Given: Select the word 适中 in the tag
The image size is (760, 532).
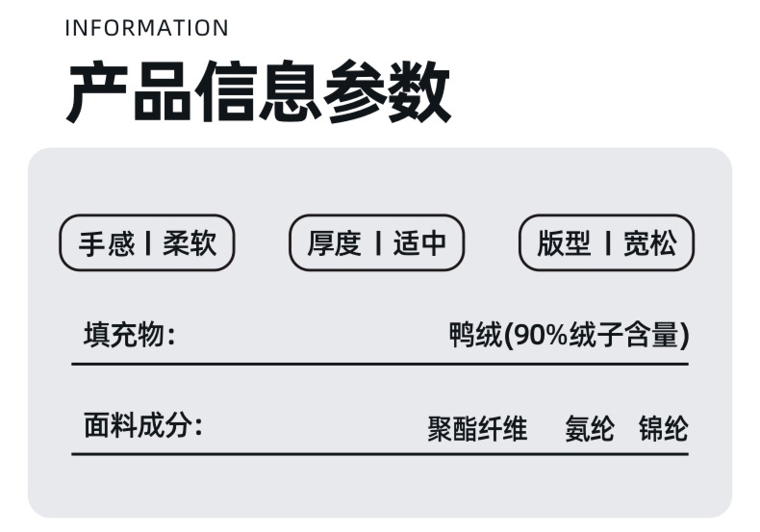Looking at the screenshot, I should [x=419, y=243].
